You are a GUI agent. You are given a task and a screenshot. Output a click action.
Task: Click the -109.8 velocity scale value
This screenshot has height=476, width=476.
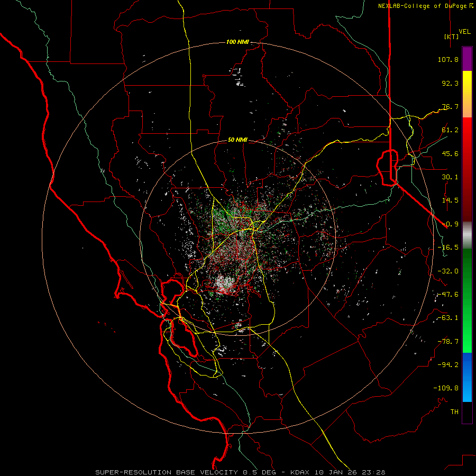coord(446,388)
